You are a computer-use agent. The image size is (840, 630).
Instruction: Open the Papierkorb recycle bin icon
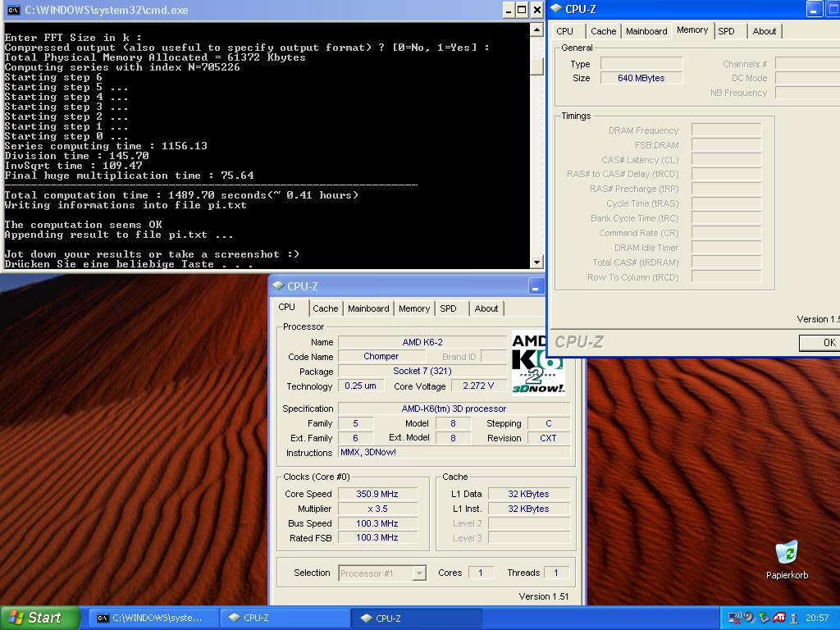point(787,552)
